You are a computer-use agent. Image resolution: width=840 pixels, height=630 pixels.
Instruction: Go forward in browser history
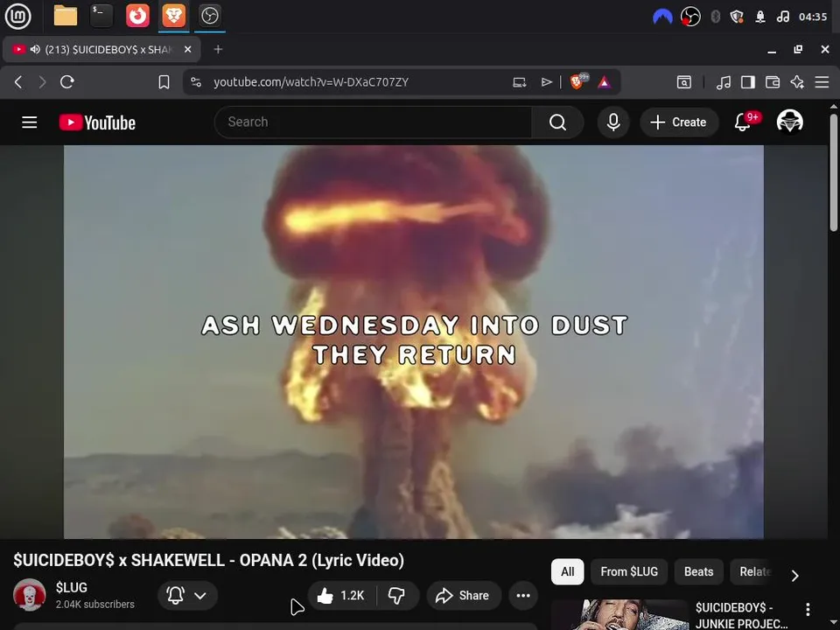[42, 82]
